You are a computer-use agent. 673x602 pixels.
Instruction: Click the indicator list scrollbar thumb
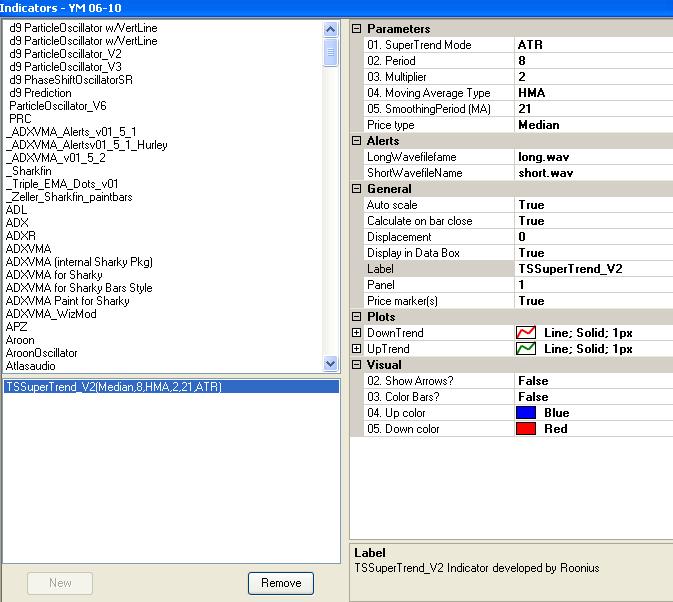[x=330, y=52]
